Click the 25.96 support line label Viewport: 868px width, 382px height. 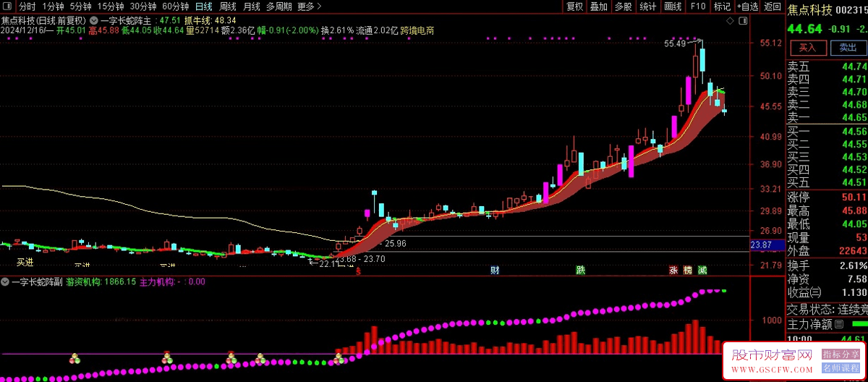coord(396,244)
